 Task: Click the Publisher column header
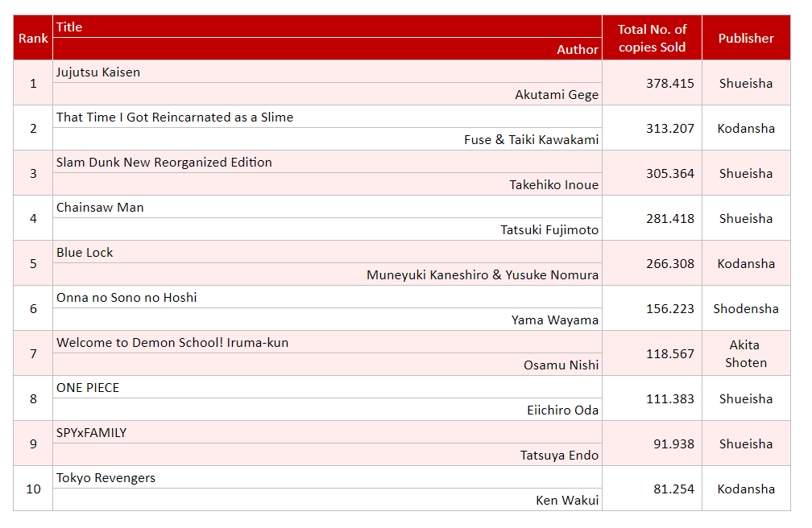746,39
